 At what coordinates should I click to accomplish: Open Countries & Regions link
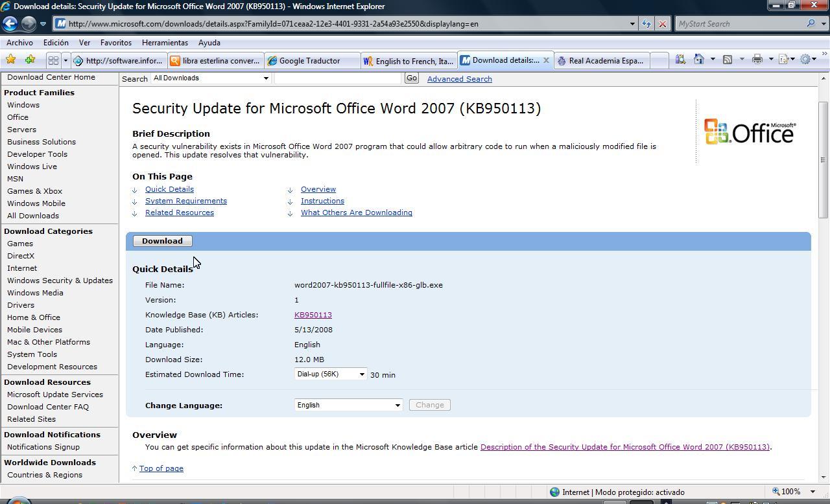coord(45,475)
